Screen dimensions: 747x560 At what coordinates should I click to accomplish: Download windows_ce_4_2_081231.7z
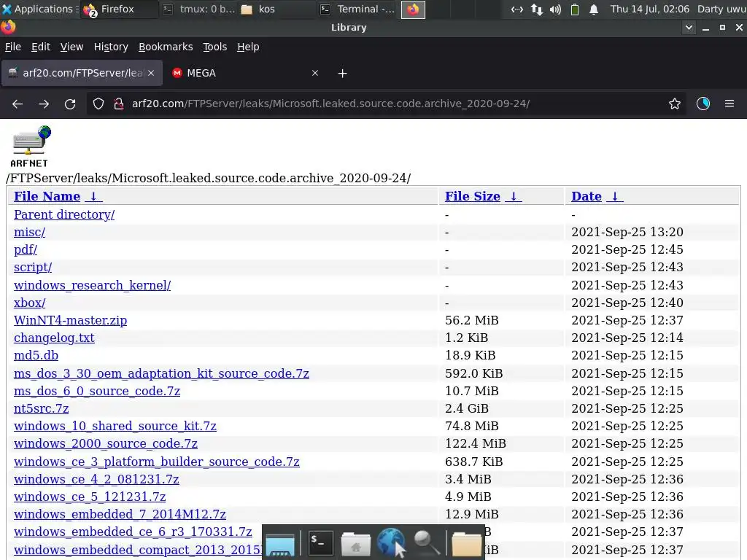(97, 480)
